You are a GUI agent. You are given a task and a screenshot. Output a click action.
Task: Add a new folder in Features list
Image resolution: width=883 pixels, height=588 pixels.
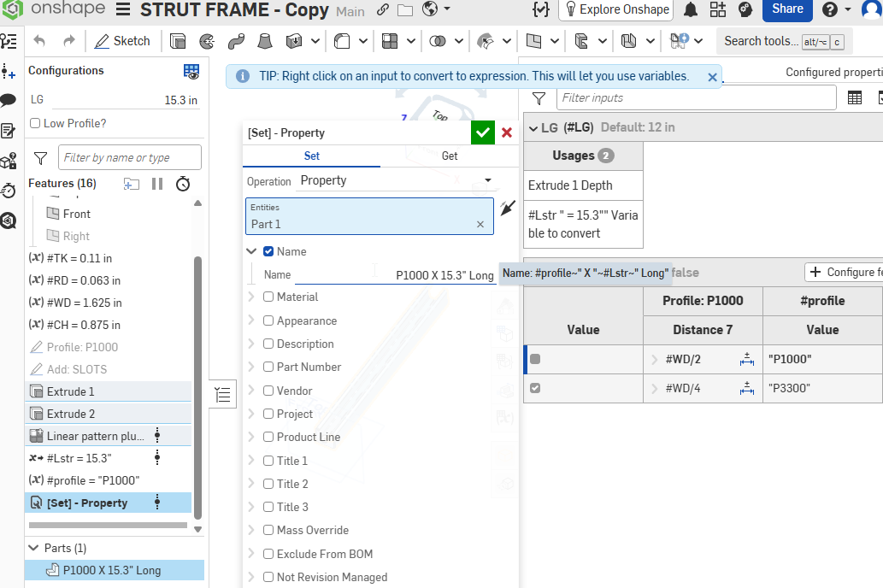click(132, 184)
